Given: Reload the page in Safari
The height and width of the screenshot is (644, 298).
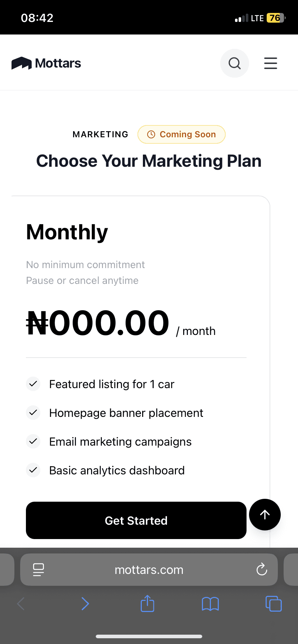Looking at the screenshot, I should point(262,570).
